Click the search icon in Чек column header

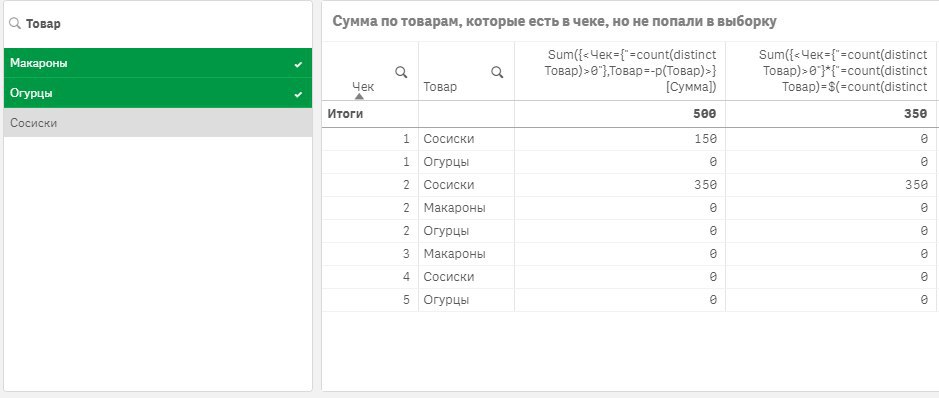401,72
